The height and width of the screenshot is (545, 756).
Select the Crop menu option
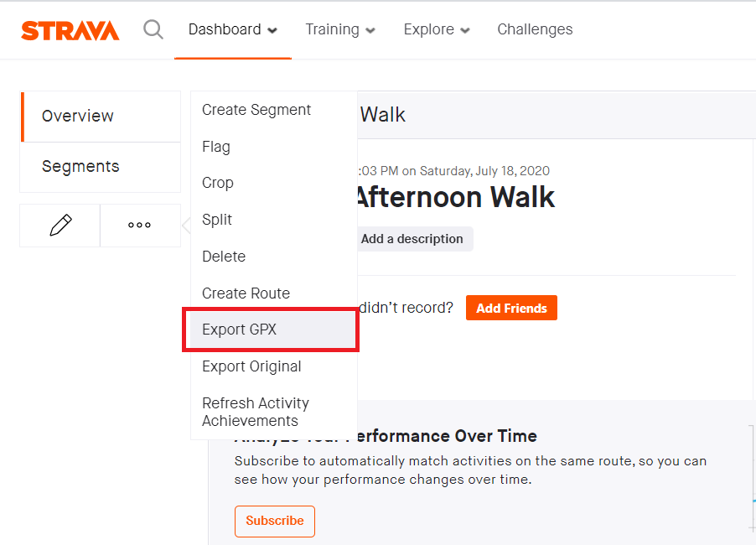click(x=218, y=183)
